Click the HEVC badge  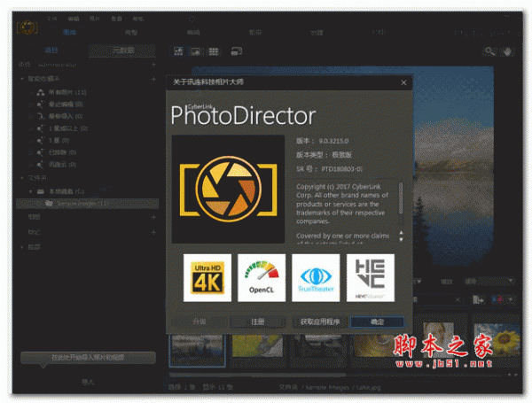[x=371, y=277]
